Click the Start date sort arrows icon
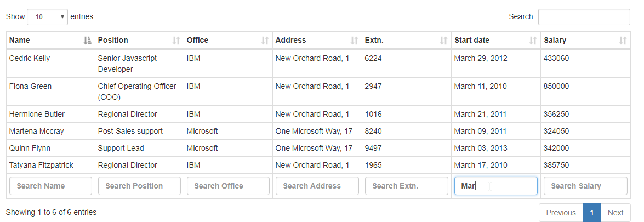The height and width of the screenshot is (222, 644). [x=533, y=41]
